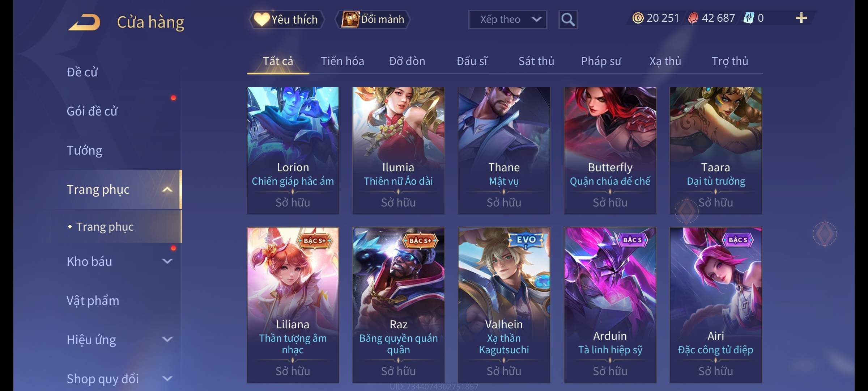Go to Tướng in the sidebar
This screenshot has height=391, width=868.
pos(84,150)
